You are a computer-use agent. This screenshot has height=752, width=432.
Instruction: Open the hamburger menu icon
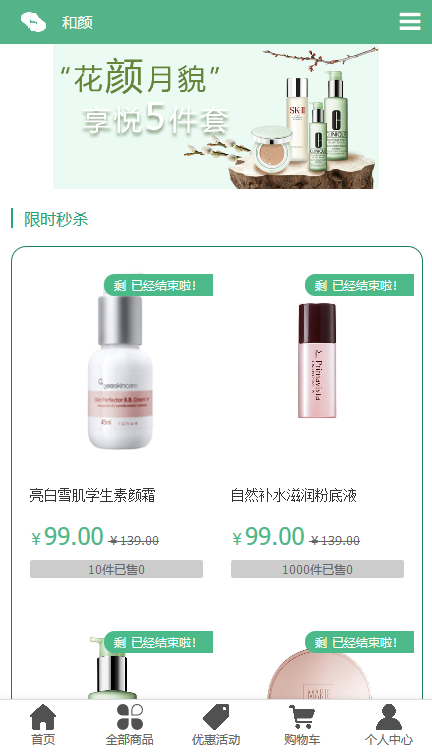pos(410,22)
